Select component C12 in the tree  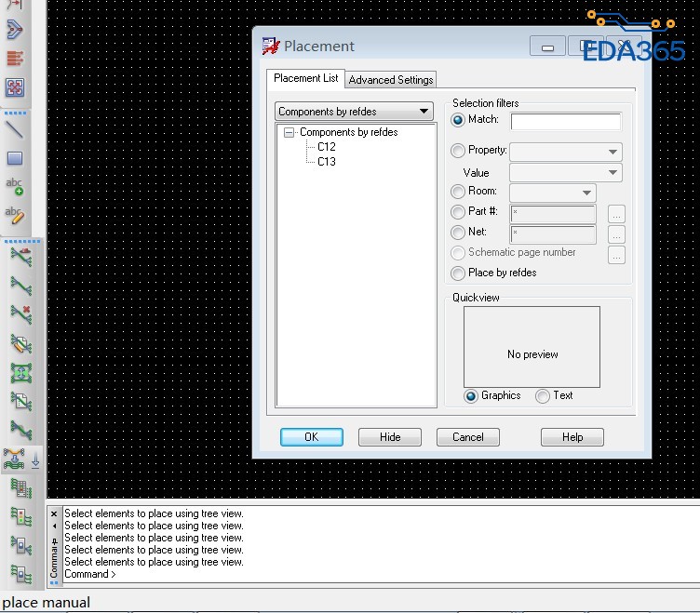[x=327, y=147]
